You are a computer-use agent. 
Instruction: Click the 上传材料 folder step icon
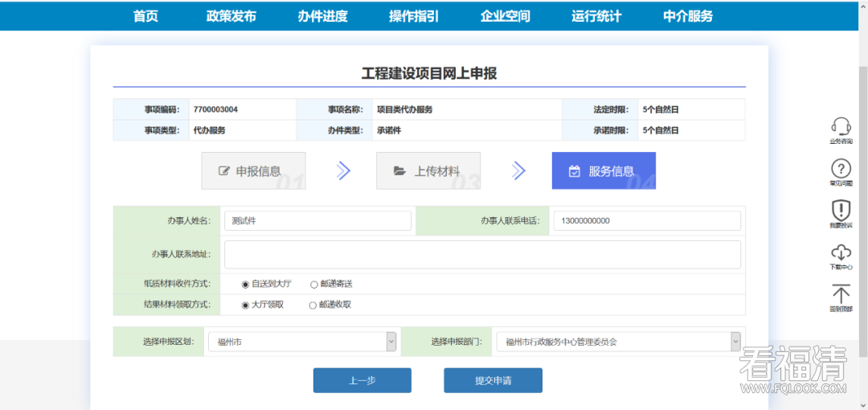399,171
